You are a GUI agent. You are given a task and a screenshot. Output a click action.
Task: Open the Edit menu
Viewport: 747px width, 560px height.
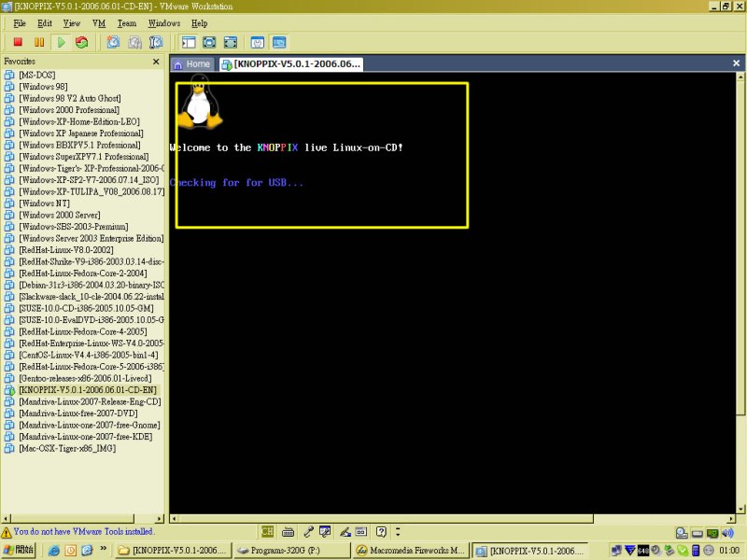[x=45, y=22]
